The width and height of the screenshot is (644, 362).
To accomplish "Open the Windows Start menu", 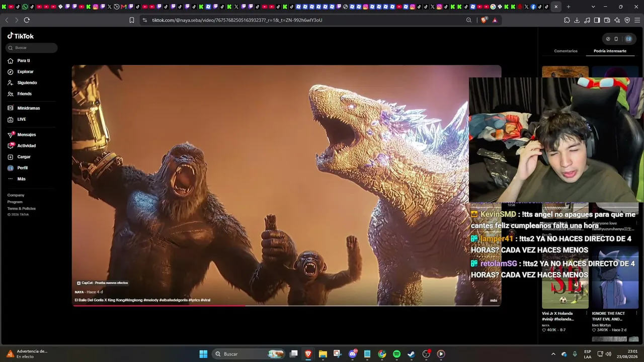I will (203, 354).
